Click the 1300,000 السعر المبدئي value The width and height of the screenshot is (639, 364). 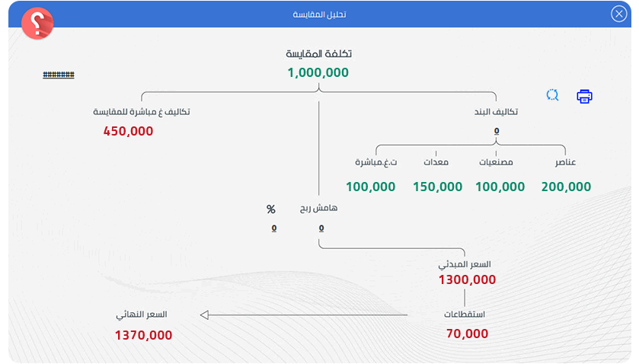467,279
